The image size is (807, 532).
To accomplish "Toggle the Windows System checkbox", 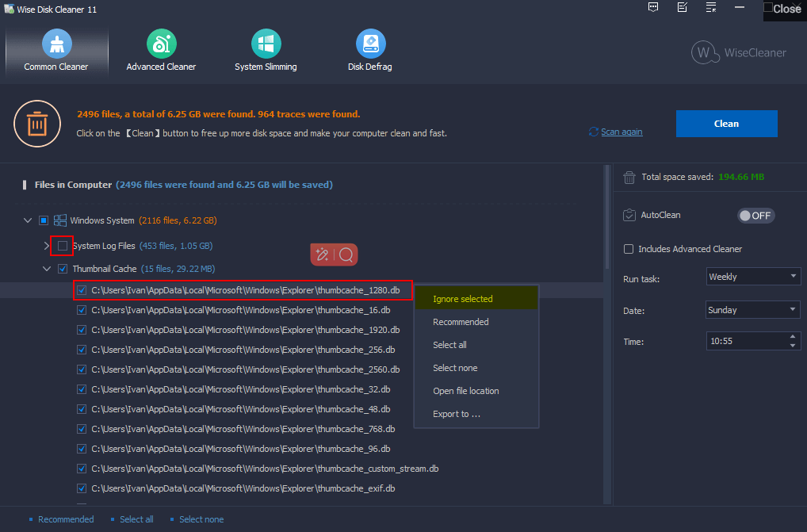I will tap(44, 220).
